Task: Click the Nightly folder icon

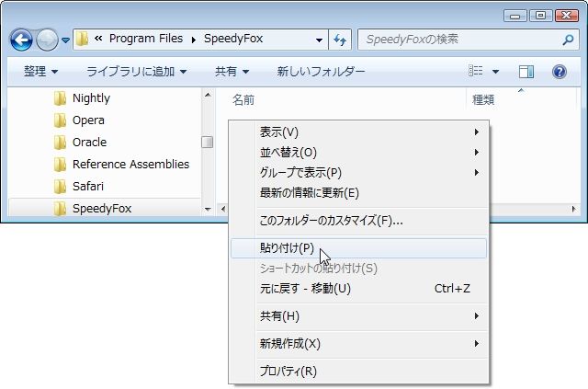Action: point(60,98)
